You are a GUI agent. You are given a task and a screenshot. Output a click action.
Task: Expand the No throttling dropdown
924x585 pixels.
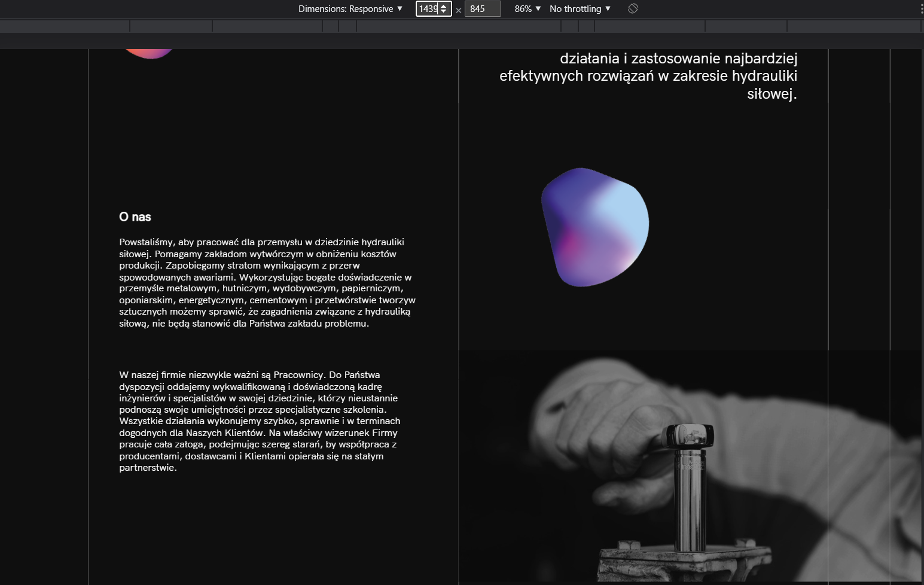point(580,9)
